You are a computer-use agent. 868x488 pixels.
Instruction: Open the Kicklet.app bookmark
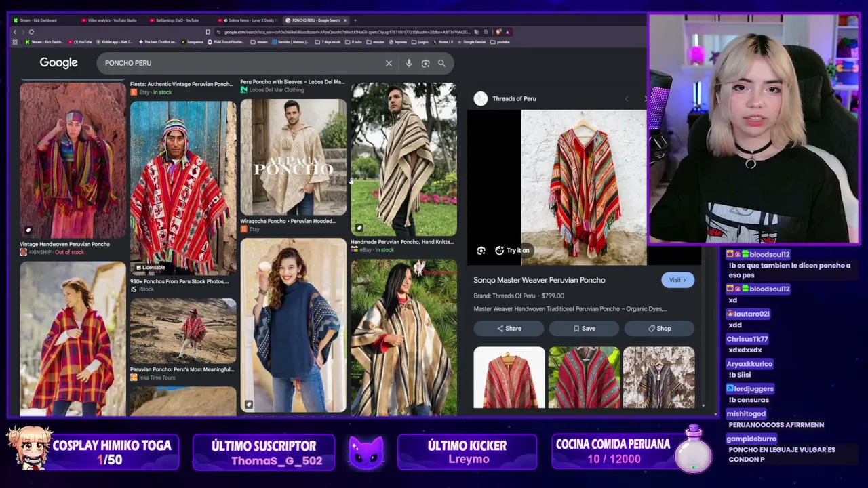point(114,42)
